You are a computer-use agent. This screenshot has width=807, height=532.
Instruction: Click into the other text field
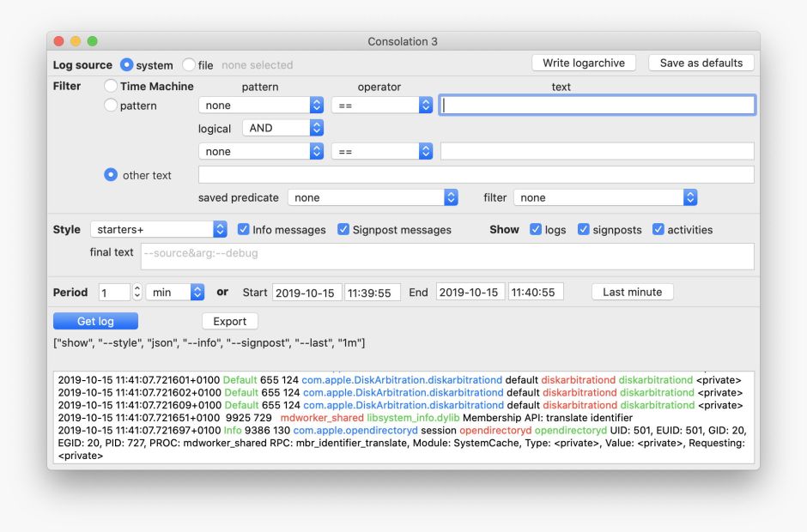coord(476,175)
